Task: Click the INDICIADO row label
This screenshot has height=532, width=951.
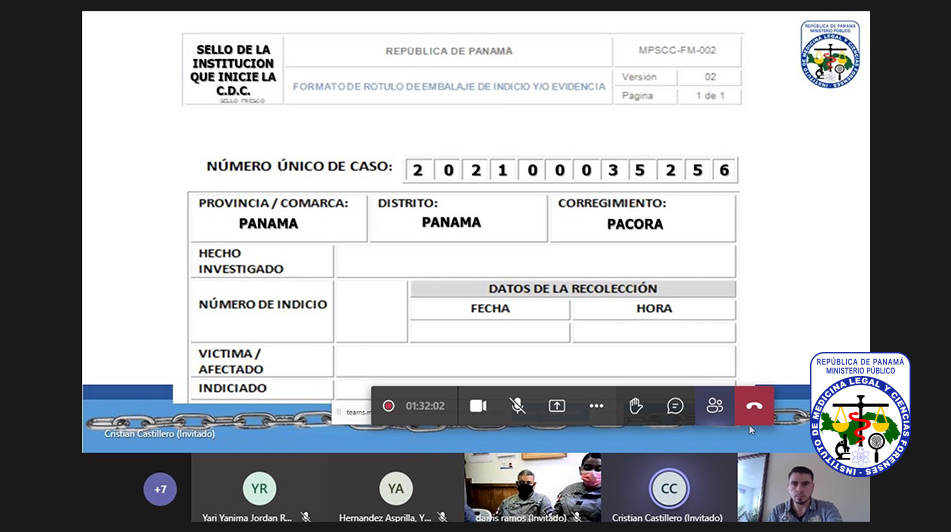Action: (232, 388)
